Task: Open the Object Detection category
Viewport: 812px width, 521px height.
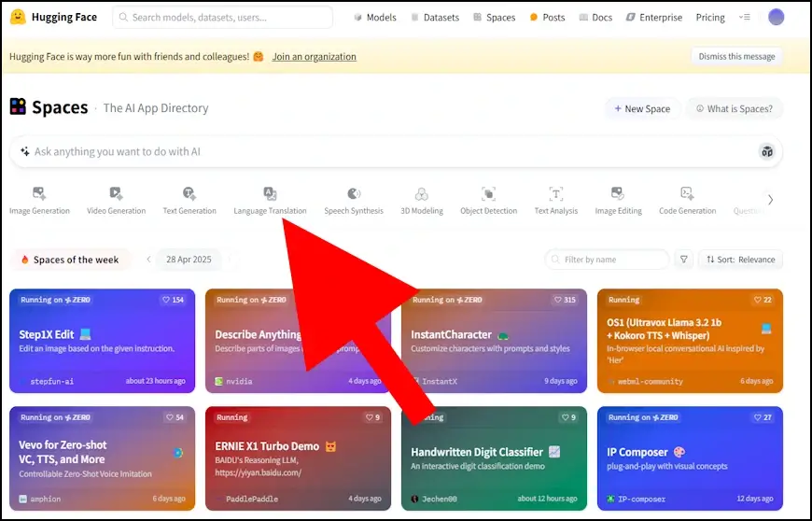Action: [488, 201]
